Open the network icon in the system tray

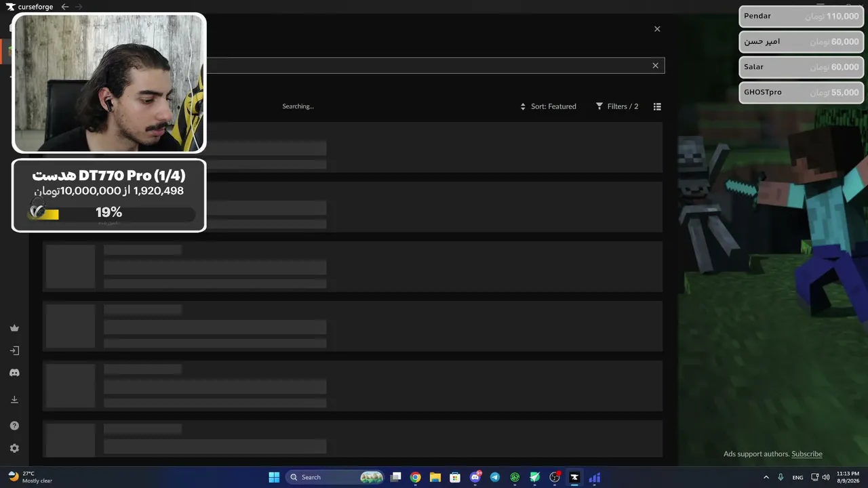click(x=815, y=477)
